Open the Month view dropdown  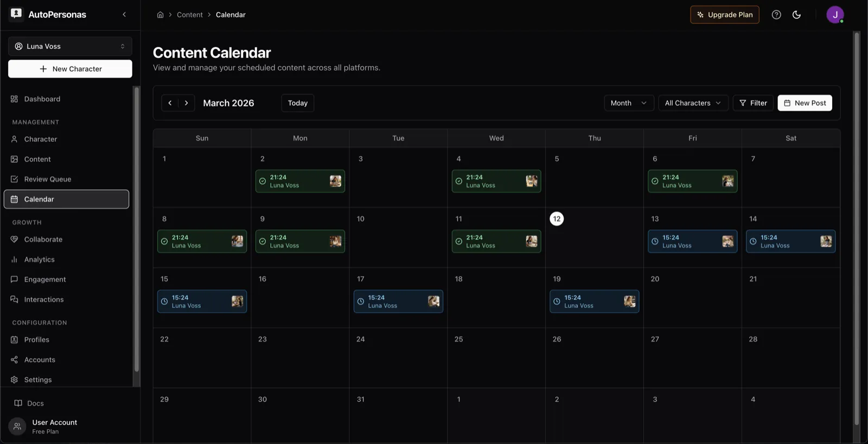(629, 103)
